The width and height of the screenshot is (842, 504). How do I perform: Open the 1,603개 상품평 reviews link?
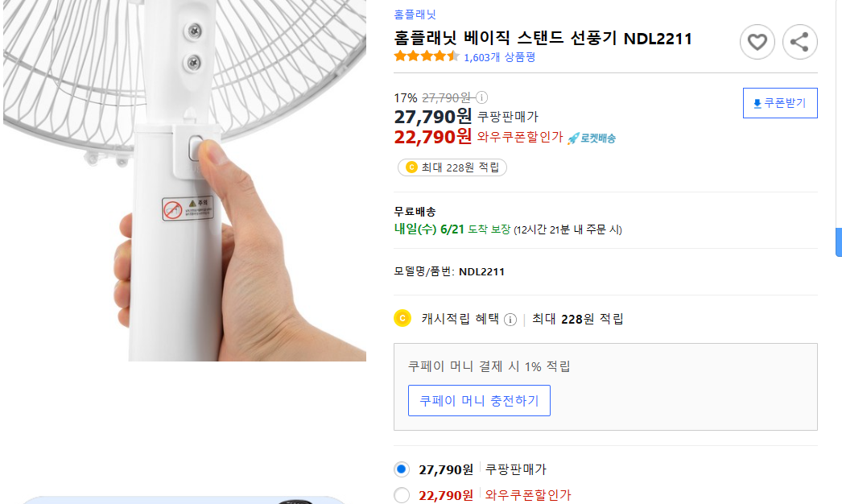click(x=500, y=57)
